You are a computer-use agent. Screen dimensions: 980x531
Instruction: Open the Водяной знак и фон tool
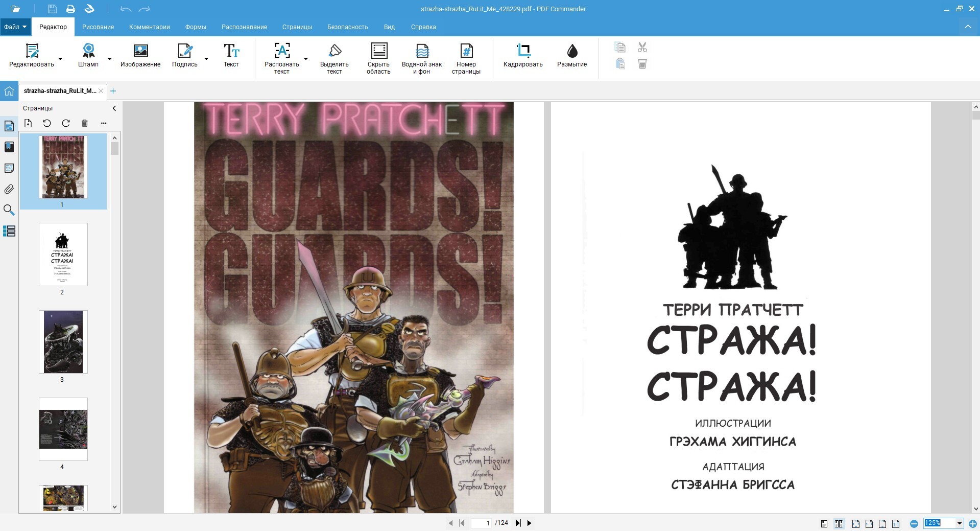pyautogui.click(x=421, y=59)
